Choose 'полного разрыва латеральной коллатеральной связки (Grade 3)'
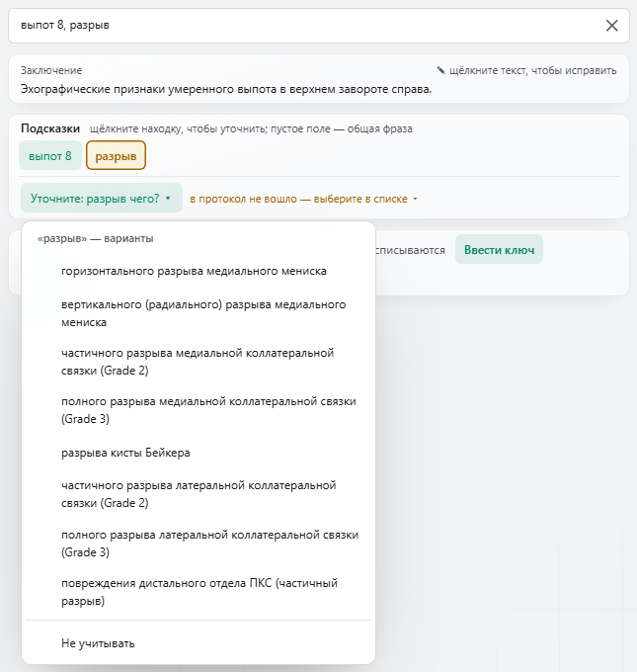The width and height of the screenshot is (637, 672). point(199,544)
